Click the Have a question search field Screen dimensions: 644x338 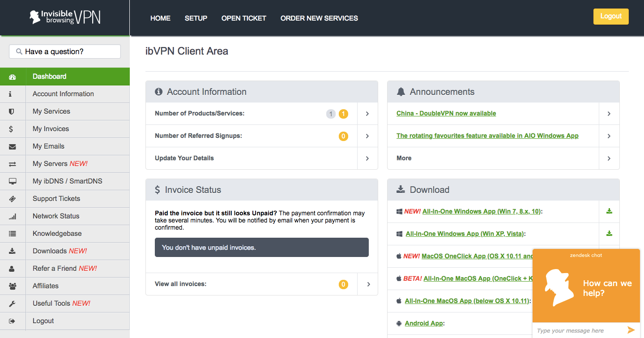(x=65, y=51)
